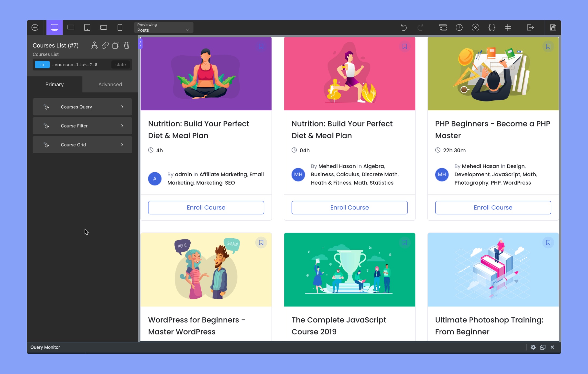588x374 pixels.
Task: Open PHP Beginners - Become a PHP Master title
Action: [x=493, y=130]
